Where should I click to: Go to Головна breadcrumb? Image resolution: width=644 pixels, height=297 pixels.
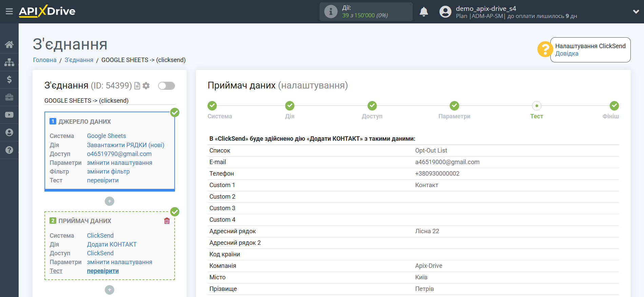click(45, 60)
